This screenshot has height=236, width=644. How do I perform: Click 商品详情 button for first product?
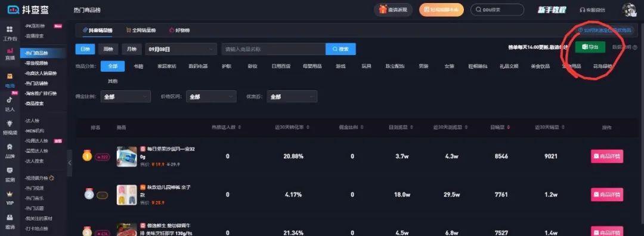[x=606, y=156]
